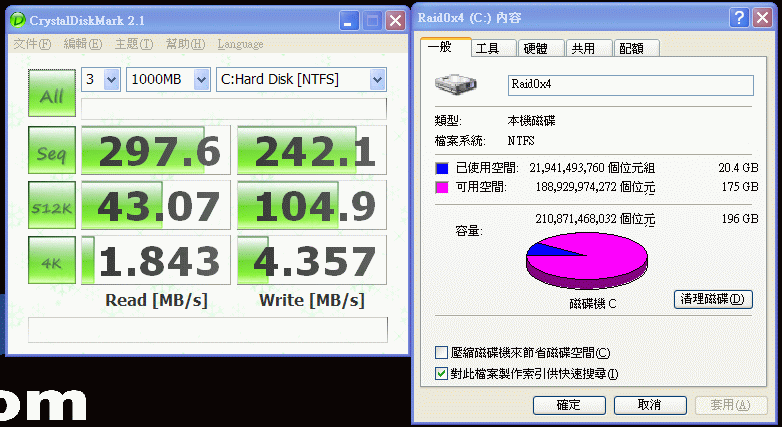Open the 文件(F) menu
This screenshot has width=782, height=427.
point(32,44)
